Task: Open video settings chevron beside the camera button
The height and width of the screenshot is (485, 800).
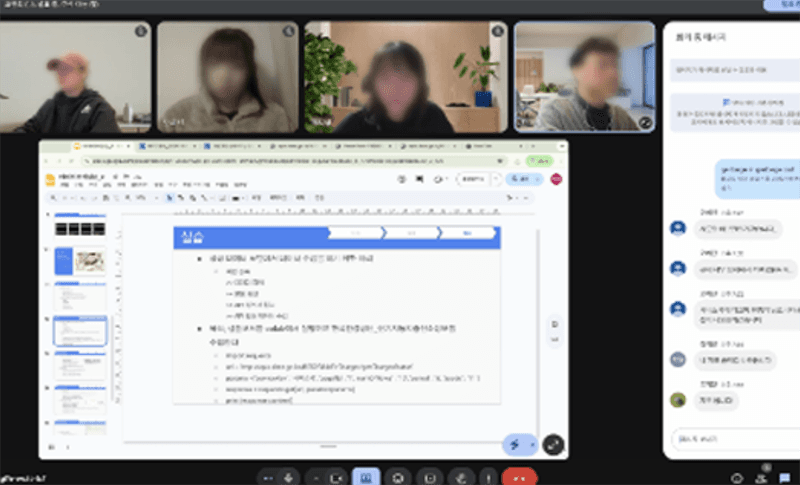Action: tap(316, 478)
